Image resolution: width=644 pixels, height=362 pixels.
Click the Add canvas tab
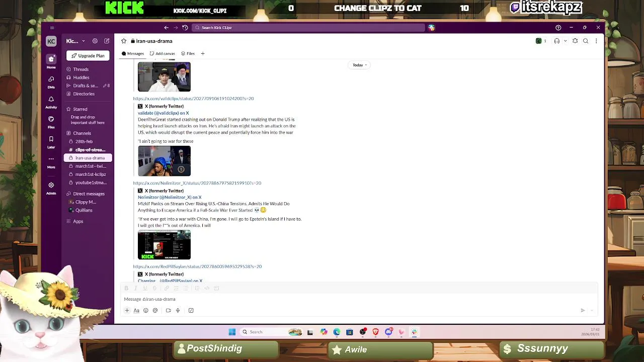pyautogui.click(x=162, y=53)
